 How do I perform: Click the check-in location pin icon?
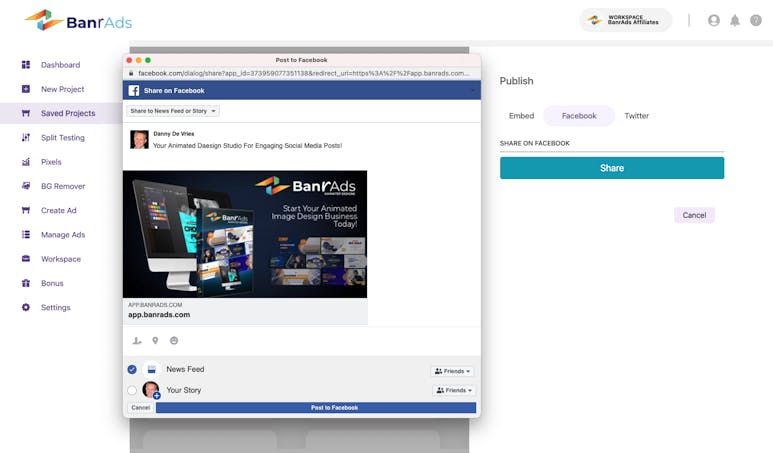click(x=155, y=341)
